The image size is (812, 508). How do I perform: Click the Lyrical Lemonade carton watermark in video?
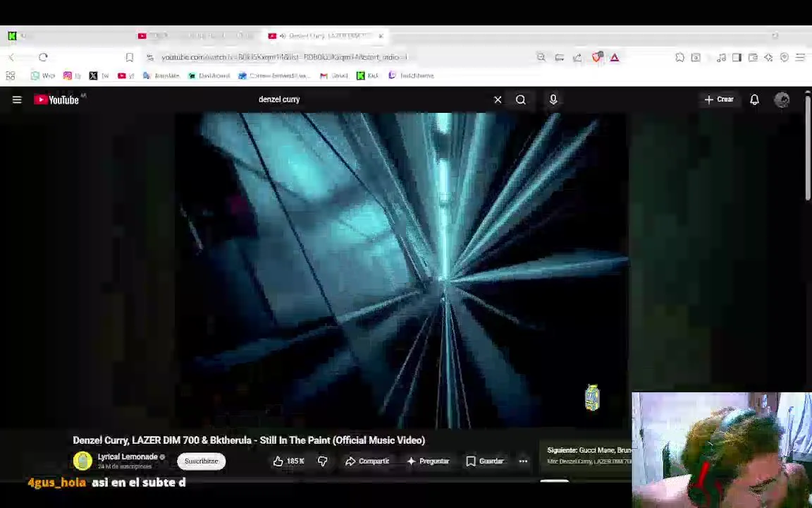[x=592, y=398]
